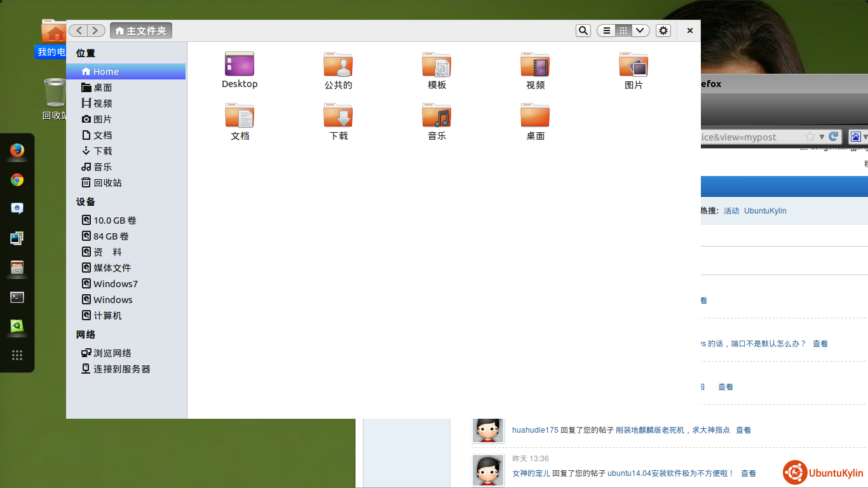Bookmark page with the Firefox star icon

(810, 137)
